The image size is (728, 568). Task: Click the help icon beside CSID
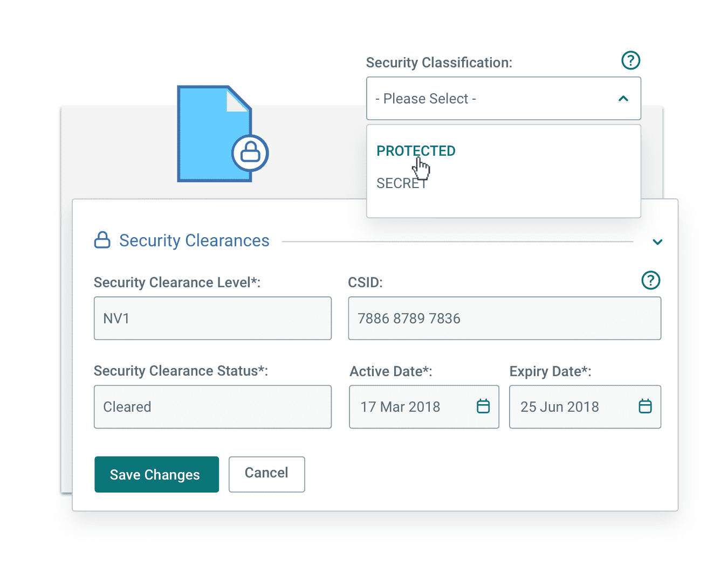(x=651, y=280)
